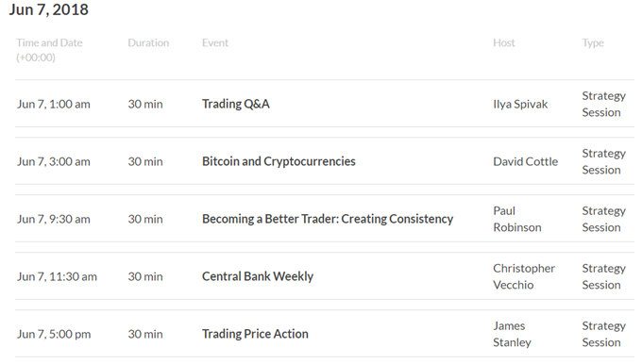Open the Trading Price Action event
Image resolution: width=642 pixels, height=364 pixels.
(255, 334)
